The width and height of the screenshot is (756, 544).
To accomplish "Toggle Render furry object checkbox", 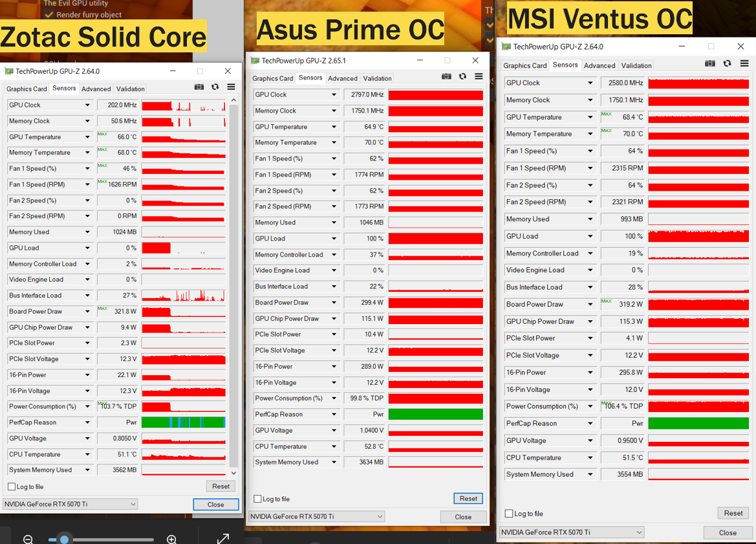I will (49, 14).
